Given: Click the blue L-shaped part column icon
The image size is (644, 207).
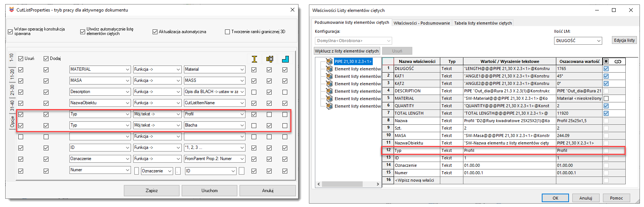Looking at the screenshot, I should click(x=285, y=59).
